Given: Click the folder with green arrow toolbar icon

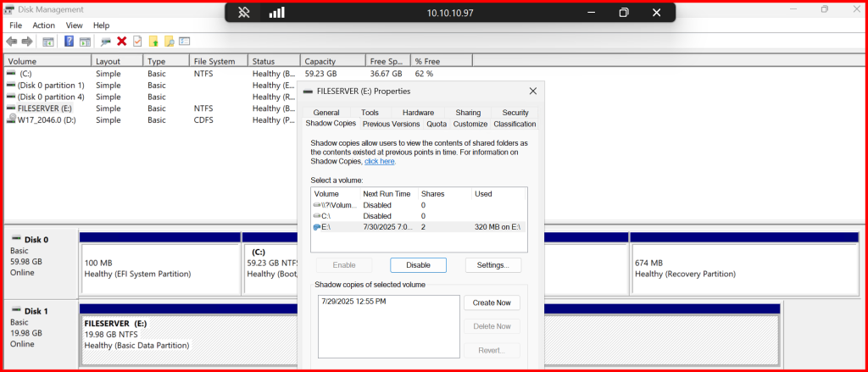Looking at the screenshot, I should pos(153,41).
